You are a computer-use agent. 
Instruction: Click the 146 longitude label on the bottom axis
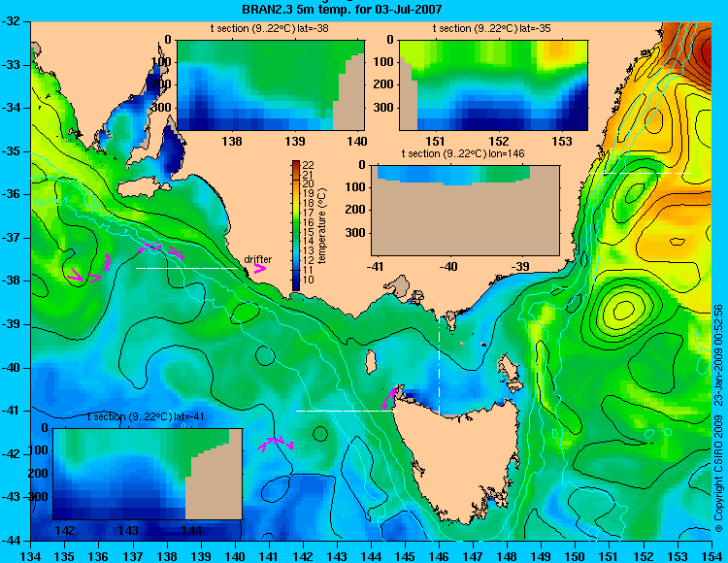439,556
